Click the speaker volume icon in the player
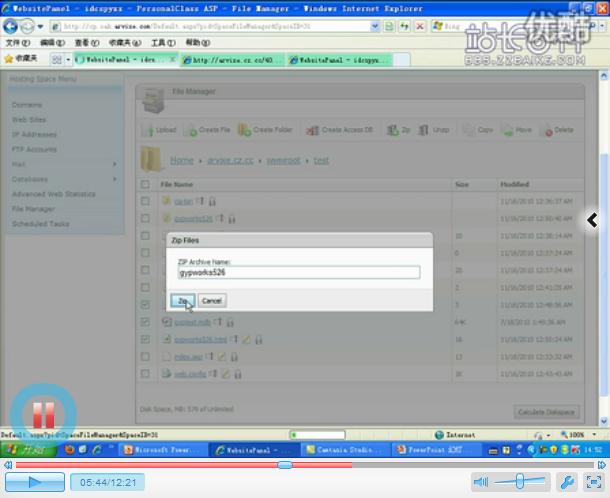 click(x=481, y=482)
